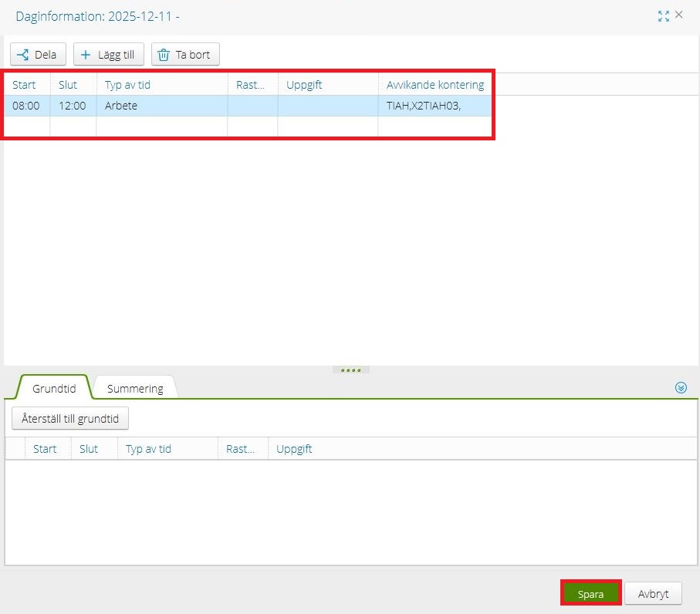Image resolution: width=700 pixels, height=614 pixels.
Task: Click the Lägg till add button
Action: [x=108, y=55]
